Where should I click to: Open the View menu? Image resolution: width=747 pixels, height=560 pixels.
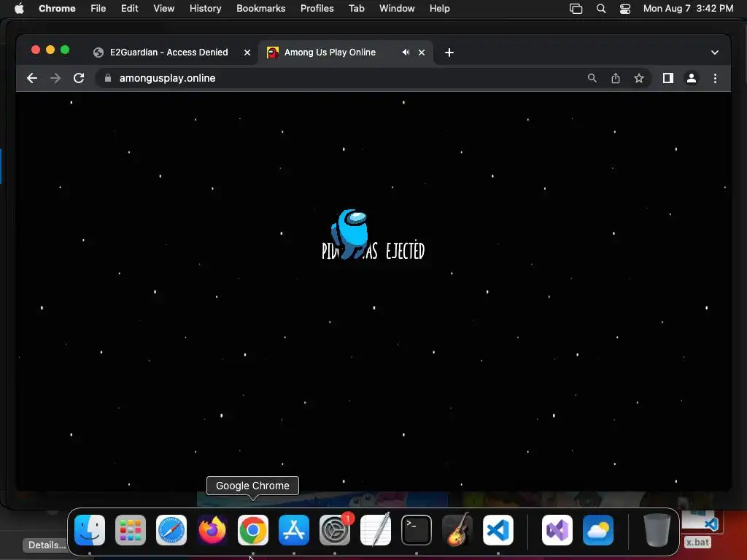click(x=163, y=9)
